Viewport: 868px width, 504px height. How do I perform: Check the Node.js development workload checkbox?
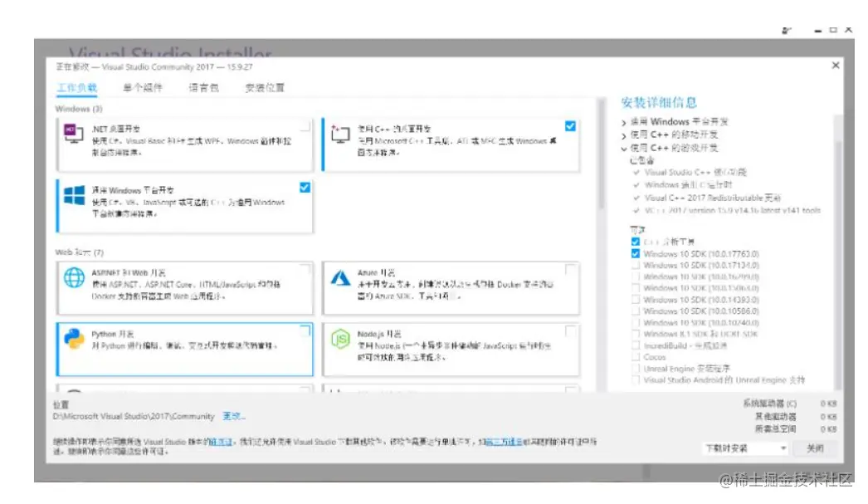pos(570,331)
